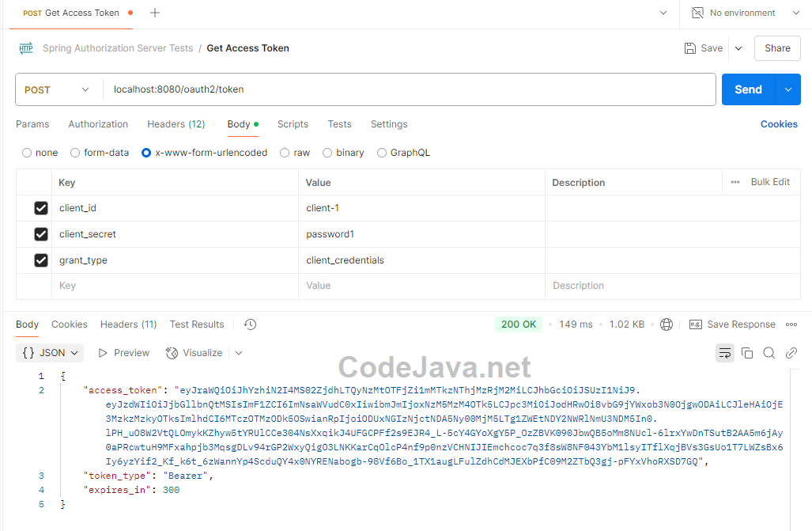Open response more options ellipsis
The height and width of the screenshot is (531, 812).
point(791,324)
